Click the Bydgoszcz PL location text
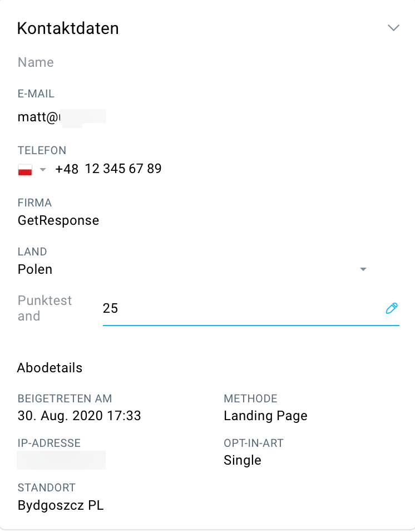 pyautogui.click(x=61, y=505)
